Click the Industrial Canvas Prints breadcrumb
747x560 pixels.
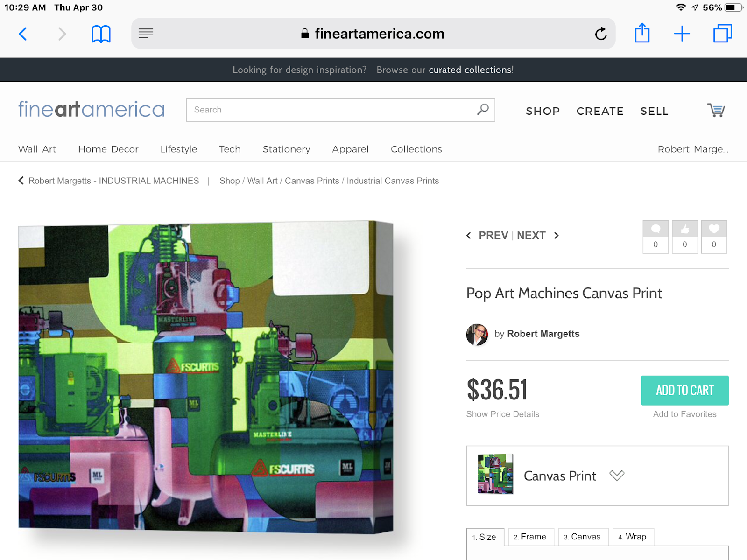[393, 181]
